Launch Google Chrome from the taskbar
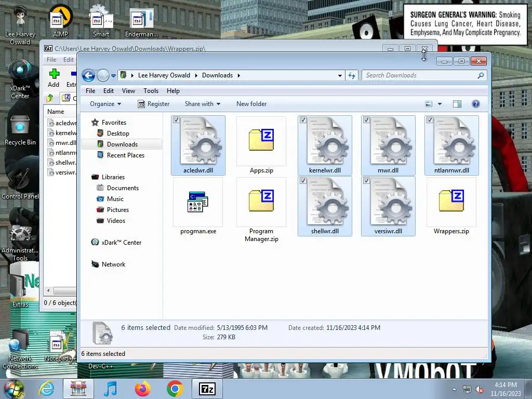Screen dimensions: 532x399 tap(175, 389)
